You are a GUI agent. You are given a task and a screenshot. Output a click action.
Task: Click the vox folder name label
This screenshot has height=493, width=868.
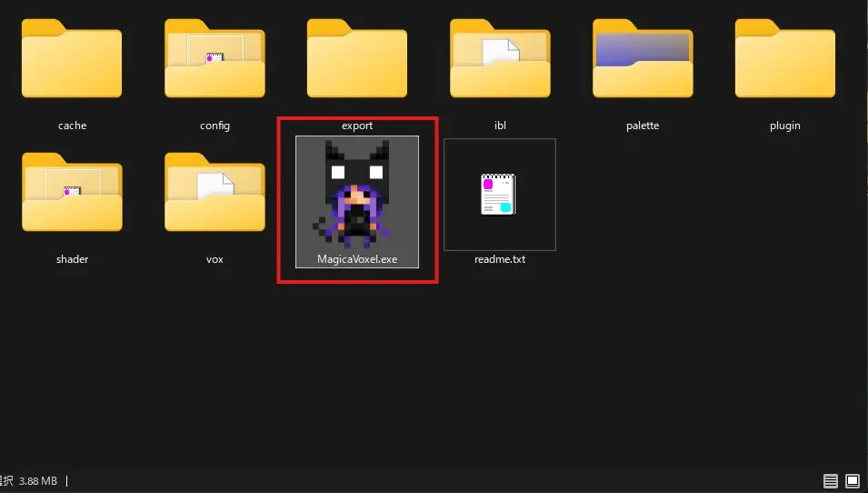coord(215,259)
